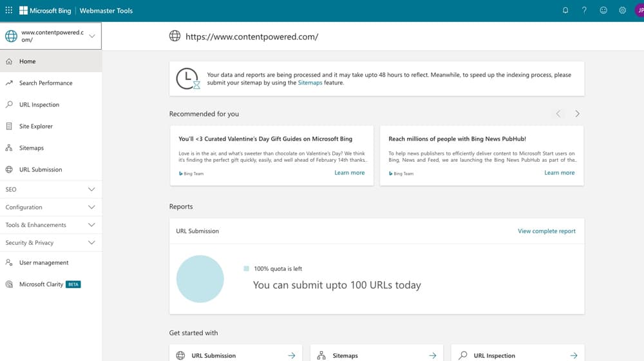Open URL Inspection get-started card
644x361 pixels.
(x=518, y=354)
